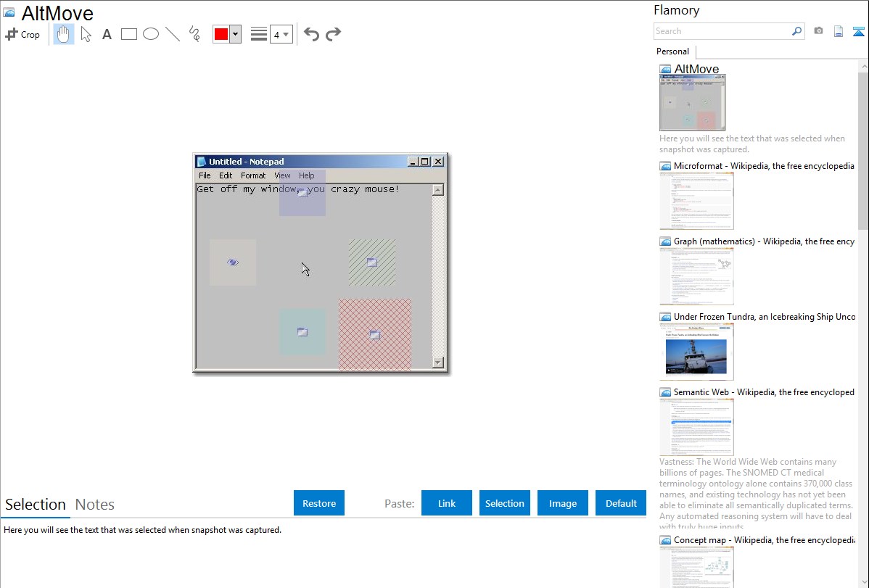Click the Selection paste button
The height and width of the screenshot is (588, 869).
click(x=505, y=503)
